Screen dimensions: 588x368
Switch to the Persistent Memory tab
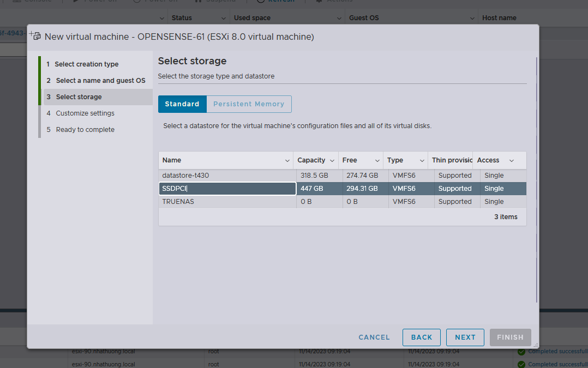pyautogui.click(x=249, y=104)
